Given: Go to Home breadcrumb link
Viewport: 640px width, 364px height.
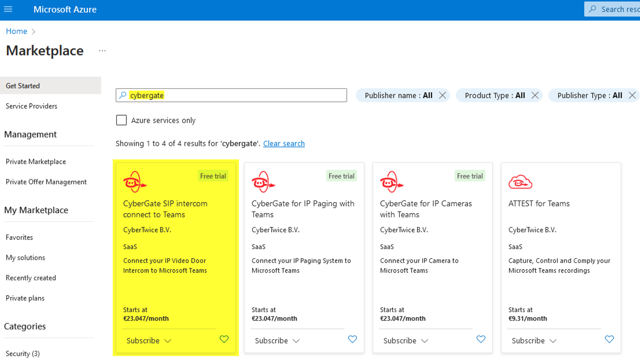Looking at the screenshot, I should point(16,31).
